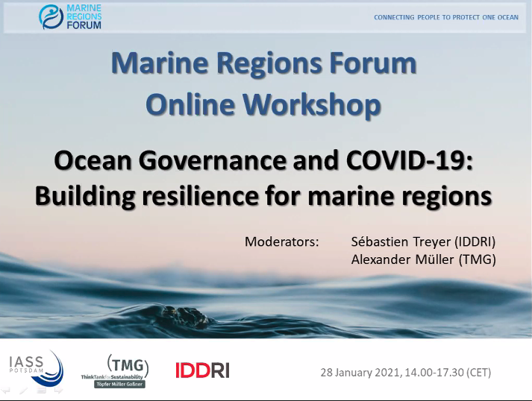Click the 'Online Workshop' heading
Viewport: 532px width, 401px height.
click(x=263, y=104)
